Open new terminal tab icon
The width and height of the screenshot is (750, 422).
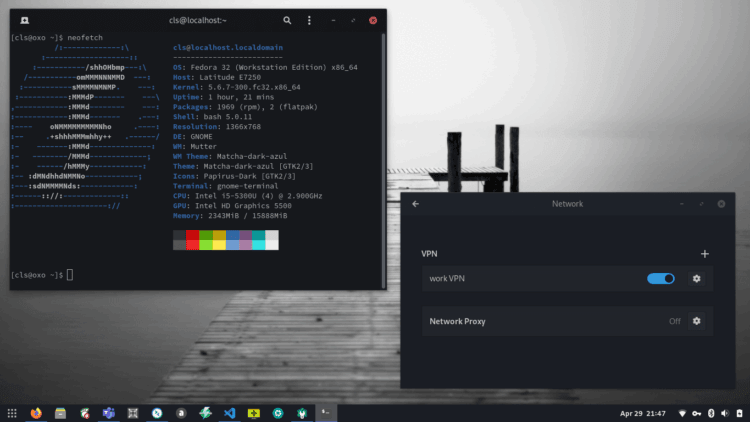point(24,20)
